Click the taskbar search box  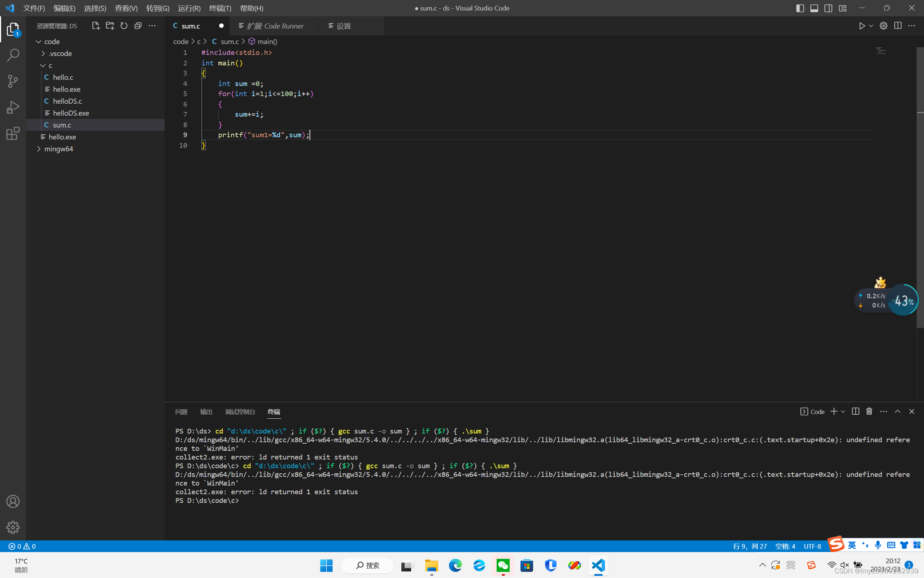(x=367, y=565)
